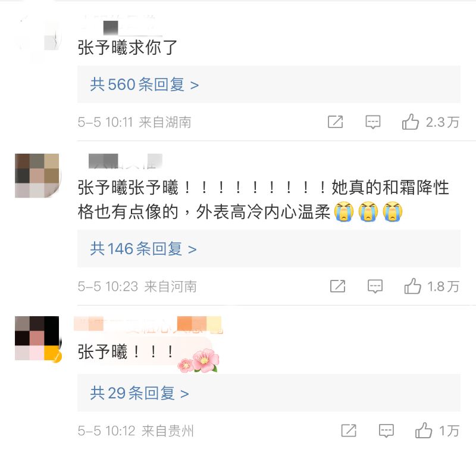Image resolution: width=476 pixels, height=449 pixels.
Task: Share the 5-5 10:23 Henan comment
Action: (x=337, y=286)
